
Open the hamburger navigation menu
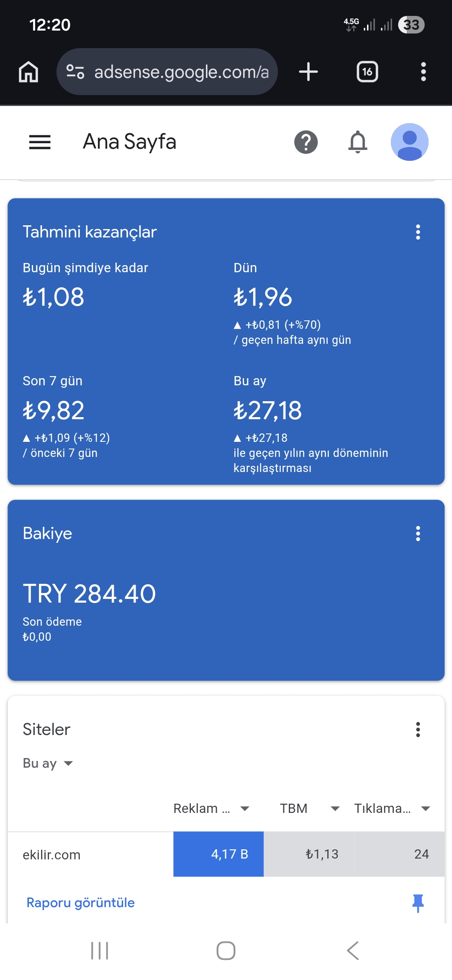pyautogui.click(x=40, y=142)
